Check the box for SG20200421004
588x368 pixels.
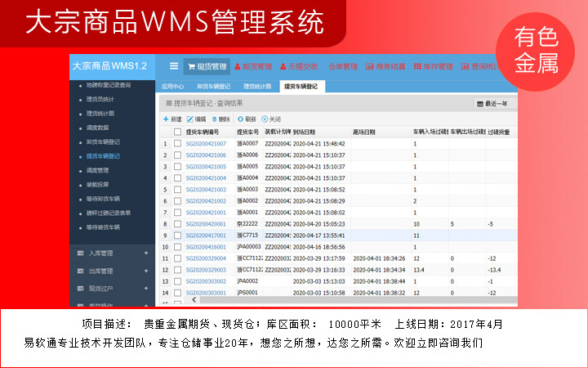[x=178, y=178]
